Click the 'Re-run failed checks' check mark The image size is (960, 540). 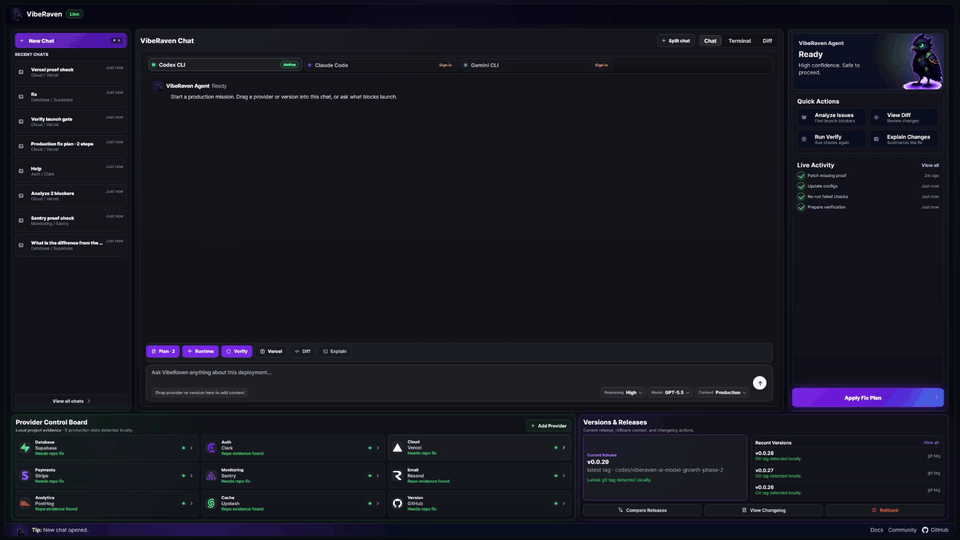801,197
